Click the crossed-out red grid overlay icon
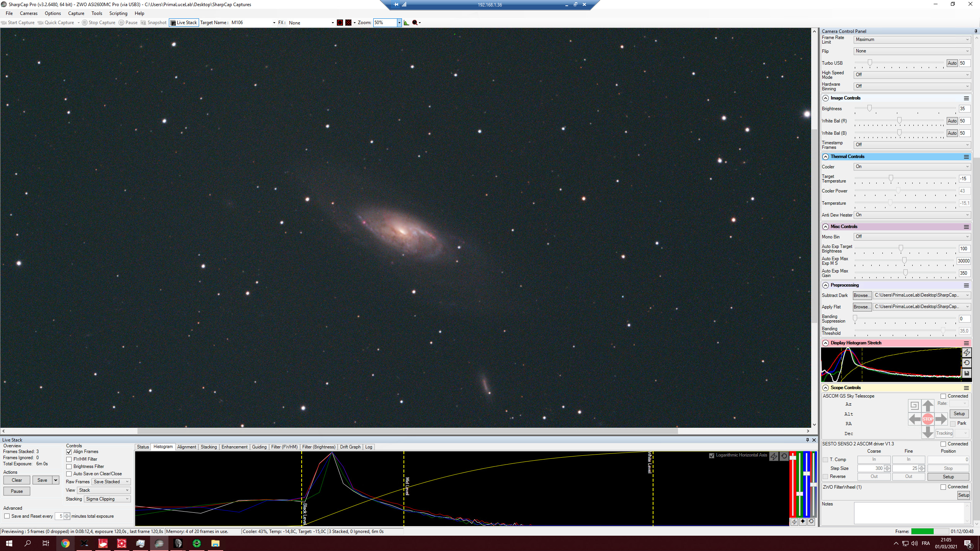The width and height of the screenshot is (980, 551). [348, 23]
